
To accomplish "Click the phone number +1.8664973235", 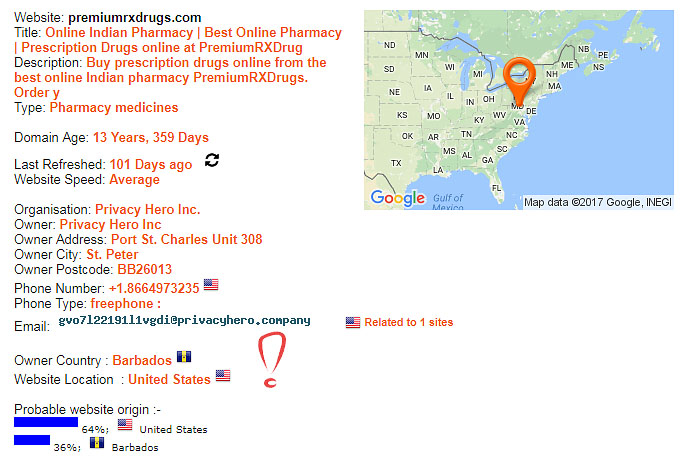I will point(154,288).
